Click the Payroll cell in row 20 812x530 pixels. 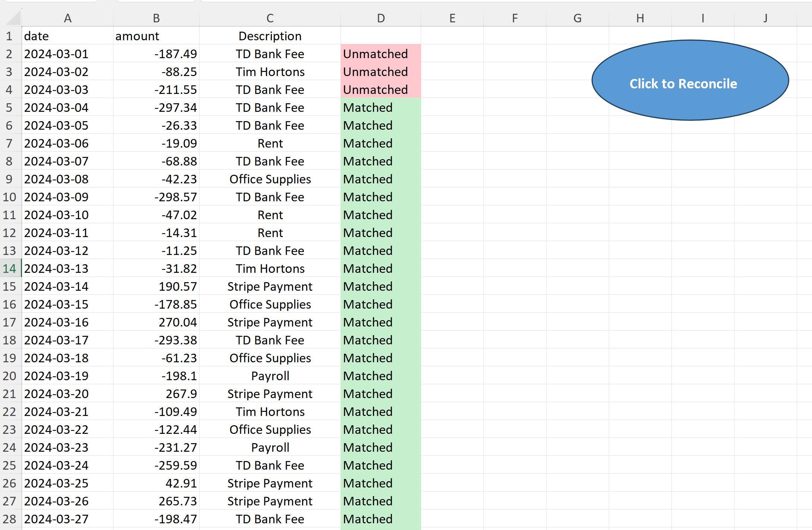pyautogui.click(x=270, y=376)
